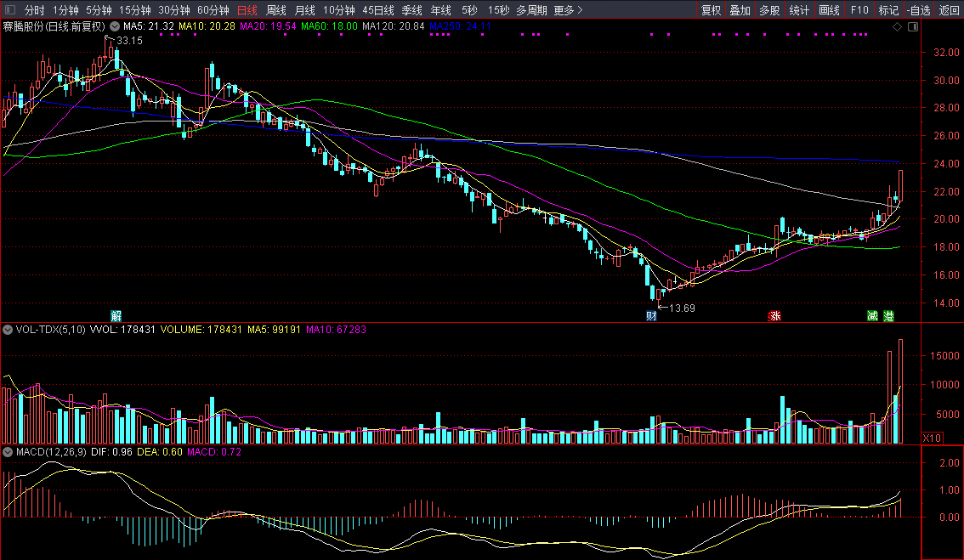Switch to 年线 yearly chart
Image resolution: width=964 pixels, height=560 pixels.
[441, 10]
